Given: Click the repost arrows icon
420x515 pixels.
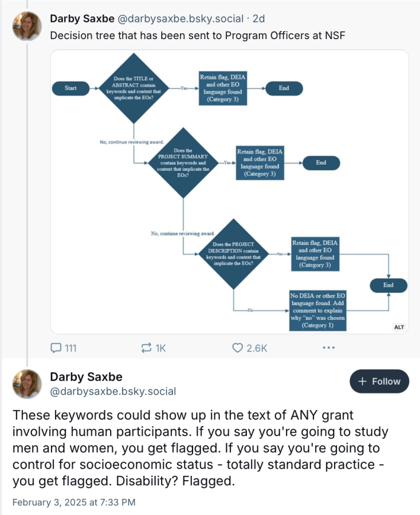Looking at the screenshot, I should (146, 348).
